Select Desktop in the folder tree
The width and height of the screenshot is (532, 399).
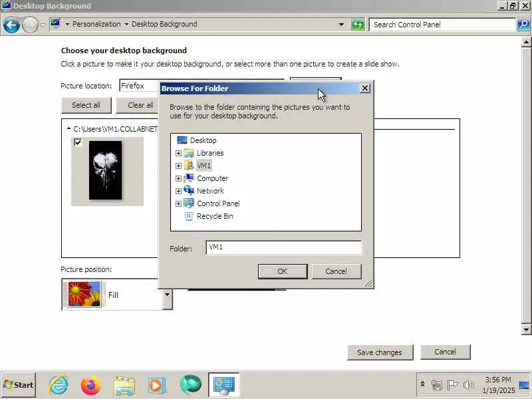point(203,140)
